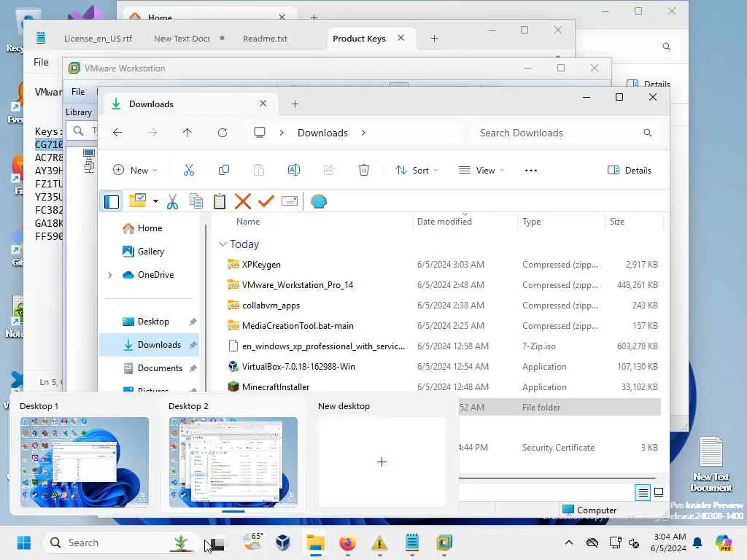The width and height of the screenshot is (747, 560).
Task: Open the Windows Start menu
Action: coord(24,542)
